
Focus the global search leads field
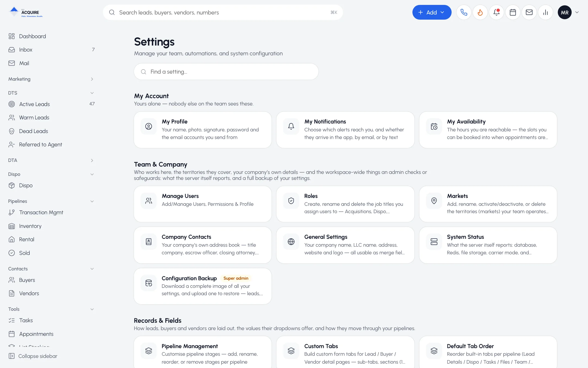[x=223, y=12]
